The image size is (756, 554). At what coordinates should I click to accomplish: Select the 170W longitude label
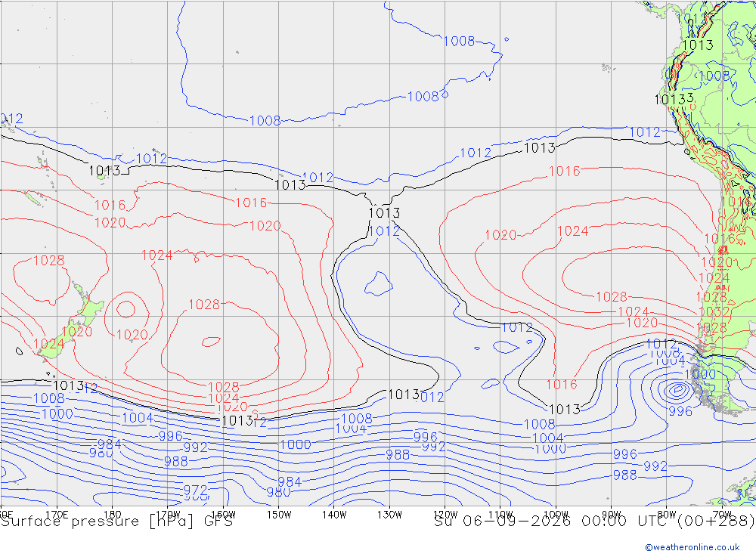pos(169,515)
